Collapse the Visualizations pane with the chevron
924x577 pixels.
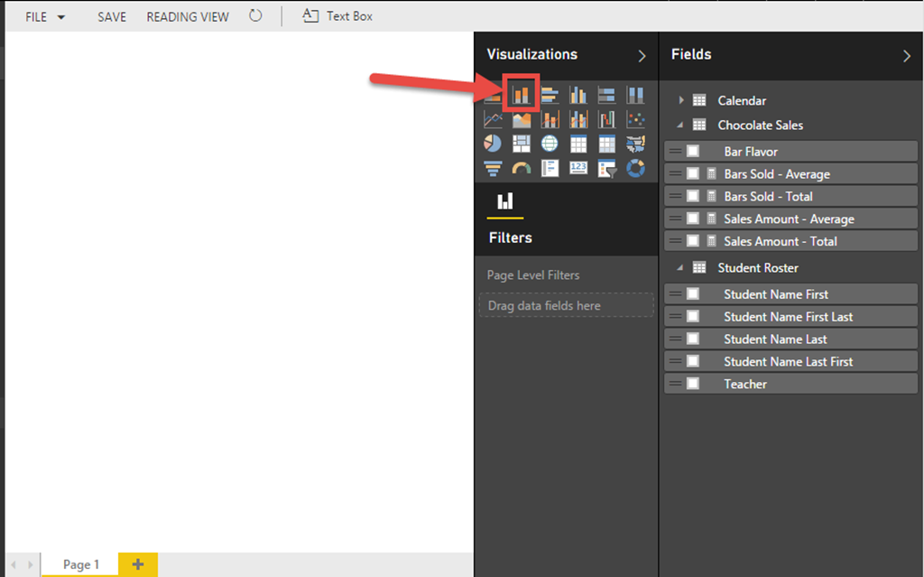(x=642, y=56)
